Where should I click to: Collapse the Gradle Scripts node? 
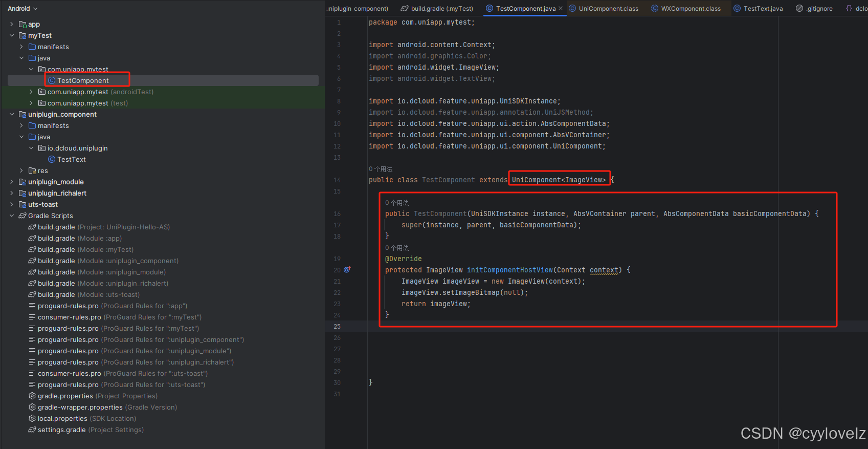12,216
